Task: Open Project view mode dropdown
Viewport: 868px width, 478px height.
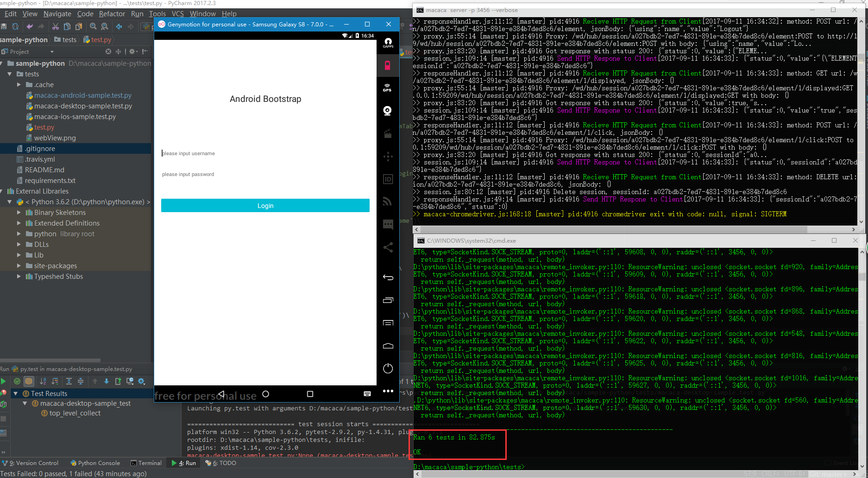Action: click(x=52, y=51)
